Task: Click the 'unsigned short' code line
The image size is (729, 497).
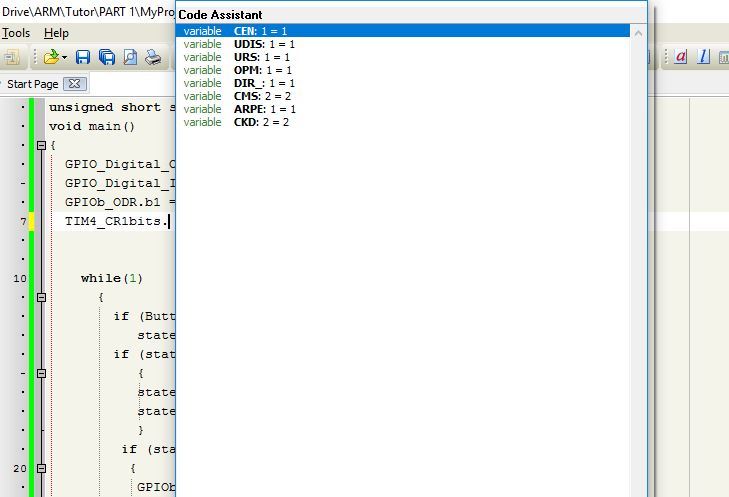Action: 112,107
